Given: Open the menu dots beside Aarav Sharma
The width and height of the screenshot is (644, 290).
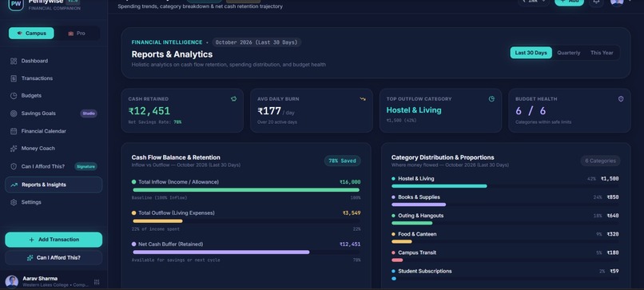Looking at the screenshot, I should pyautogui.click(x=97, y=282).
